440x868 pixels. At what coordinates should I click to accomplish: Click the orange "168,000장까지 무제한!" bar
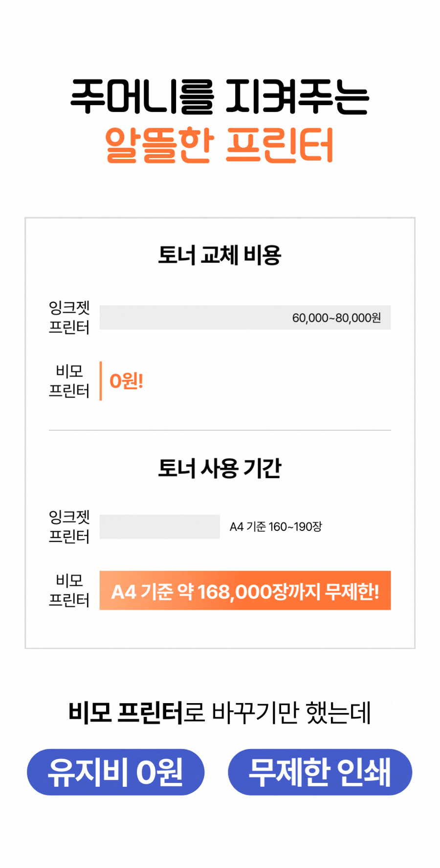245,591
